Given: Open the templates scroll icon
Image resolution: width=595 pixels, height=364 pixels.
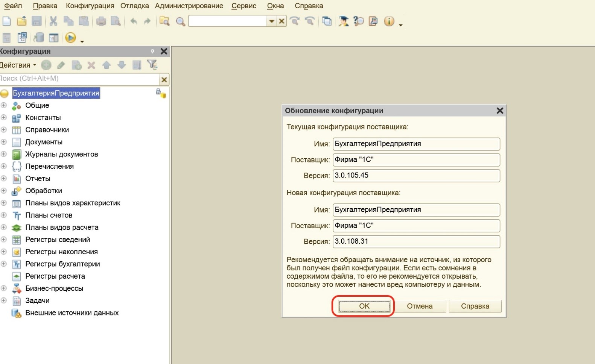Looking at the screenshot, I should coord(373,21).
